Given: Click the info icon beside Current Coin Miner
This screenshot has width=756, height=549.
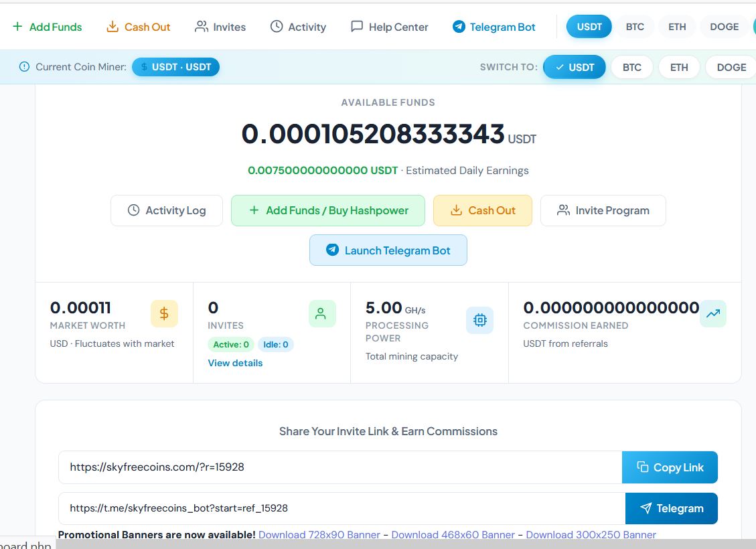Looking at the screenshot, I should [x=25, y=67].
